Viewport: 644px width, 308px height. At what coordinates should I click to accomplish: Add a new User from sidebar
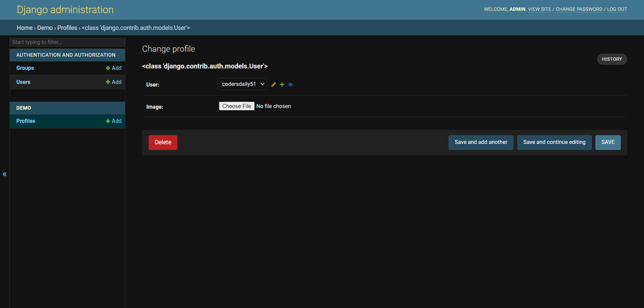(x=114, y=82)
